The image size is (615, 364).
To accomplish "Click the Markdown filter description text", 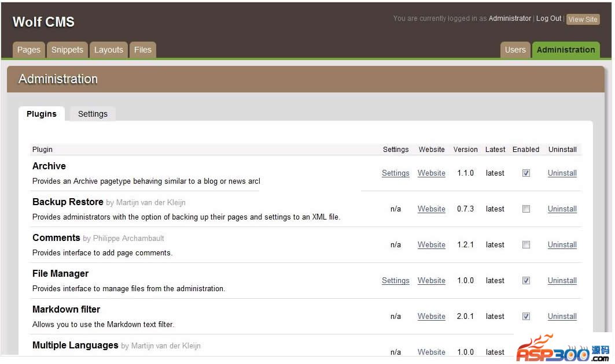I will [103, 325].
